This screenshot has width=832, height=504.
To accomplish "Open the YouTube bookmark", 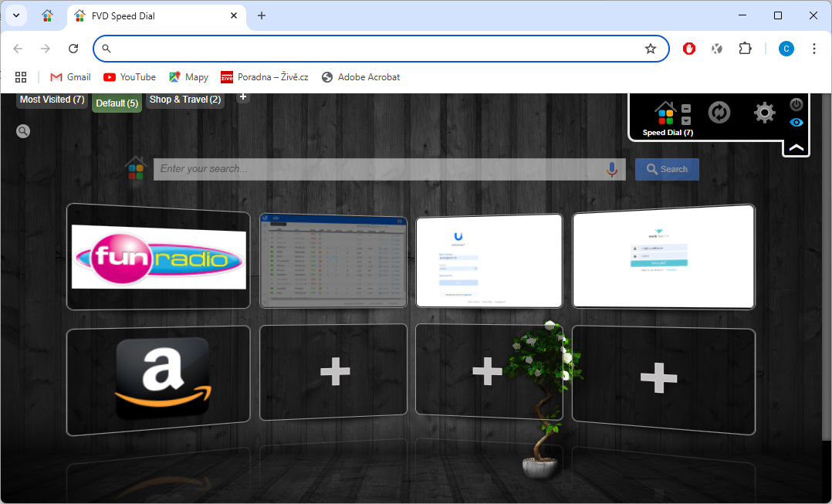I will [x=130, y=77].
